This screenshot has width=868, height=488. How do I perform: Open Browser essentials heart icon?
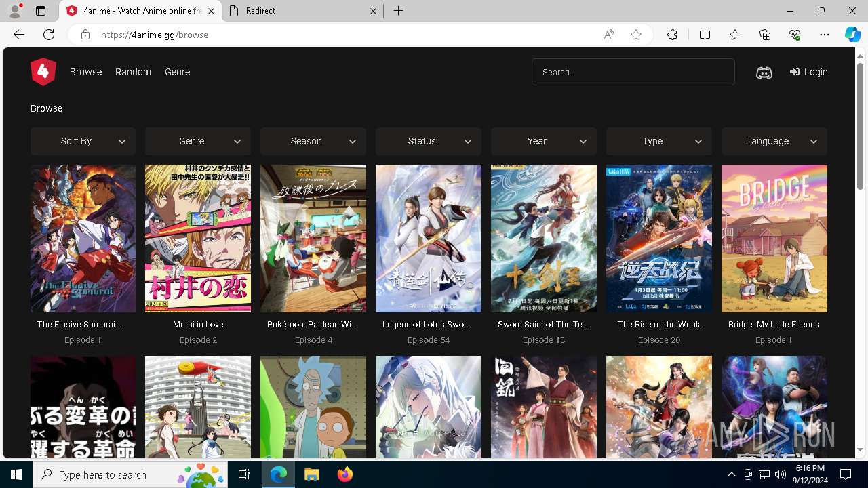[795, 35]
